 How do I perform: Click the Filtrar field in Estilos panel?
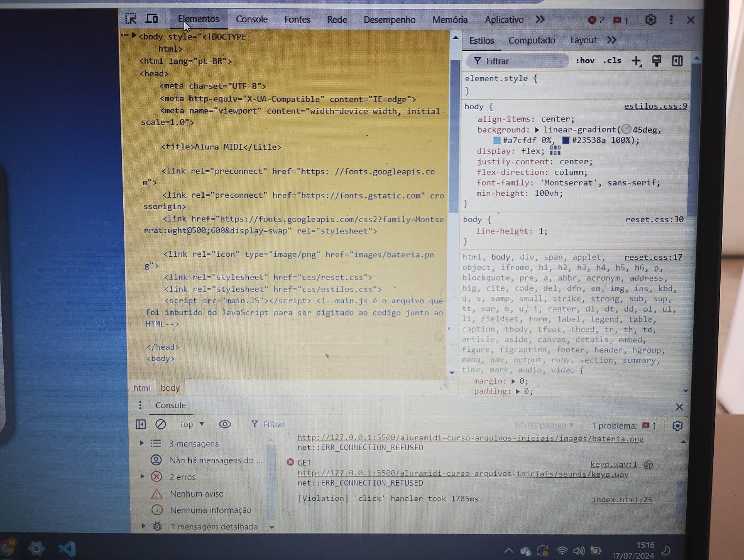coord(518,61)
